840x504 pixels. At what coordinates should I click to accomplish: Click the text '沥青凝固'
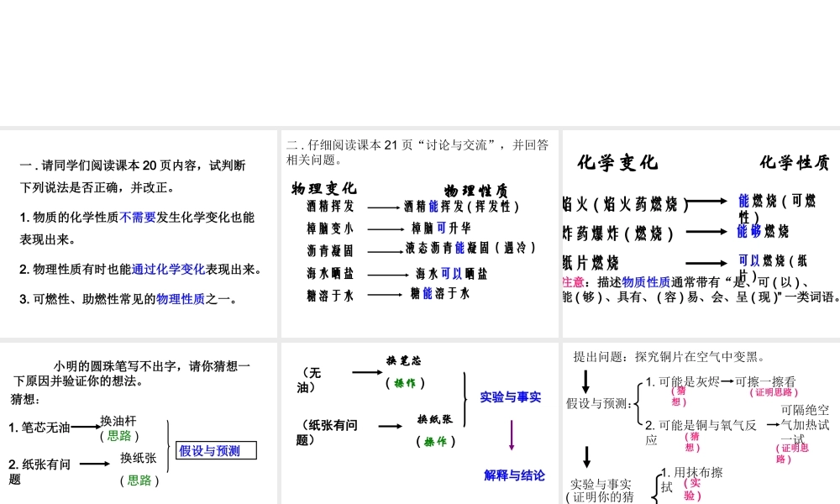tap(330, 250)
